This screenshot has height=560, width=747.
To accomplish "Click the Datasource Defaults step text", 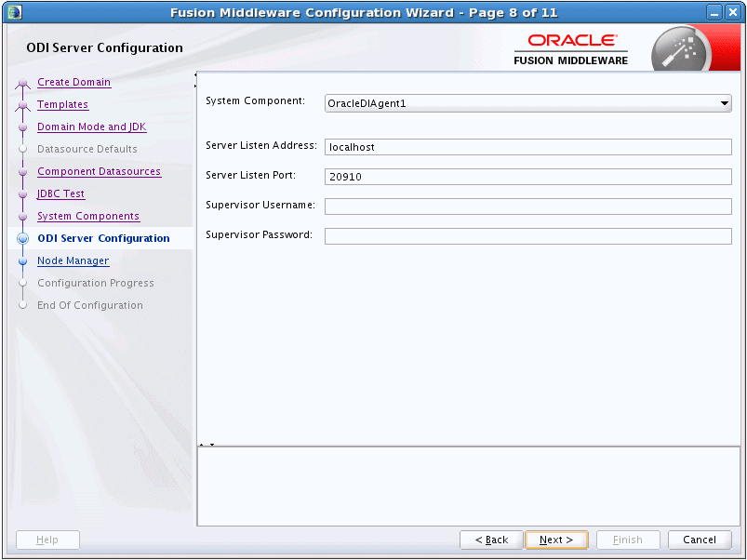I will 87,149.
